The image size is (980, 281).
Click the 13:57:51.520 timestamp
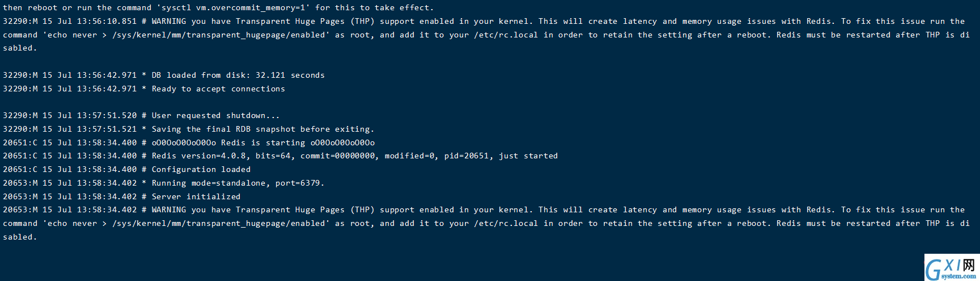click(107, 116)
